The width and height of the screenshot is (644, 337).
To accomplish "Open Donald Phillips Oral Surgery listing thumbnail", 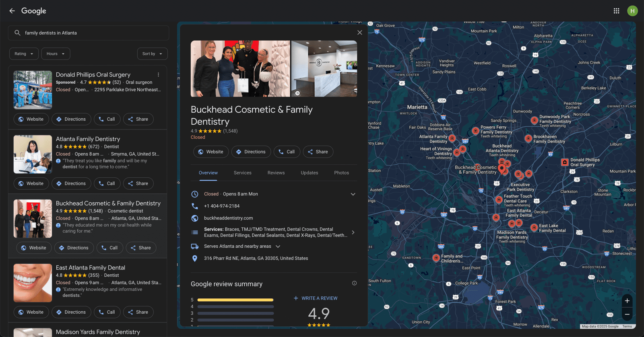I will [x=33, y=90].
